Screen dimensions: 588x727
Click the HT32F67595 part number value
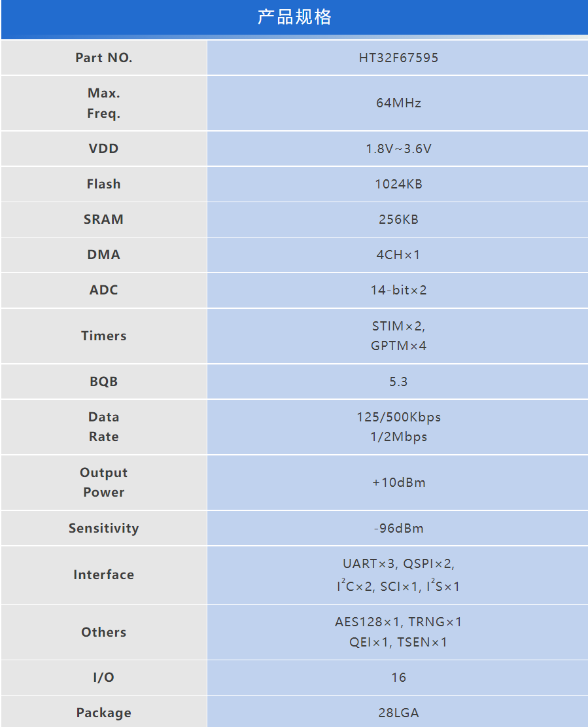click(398, 58)
